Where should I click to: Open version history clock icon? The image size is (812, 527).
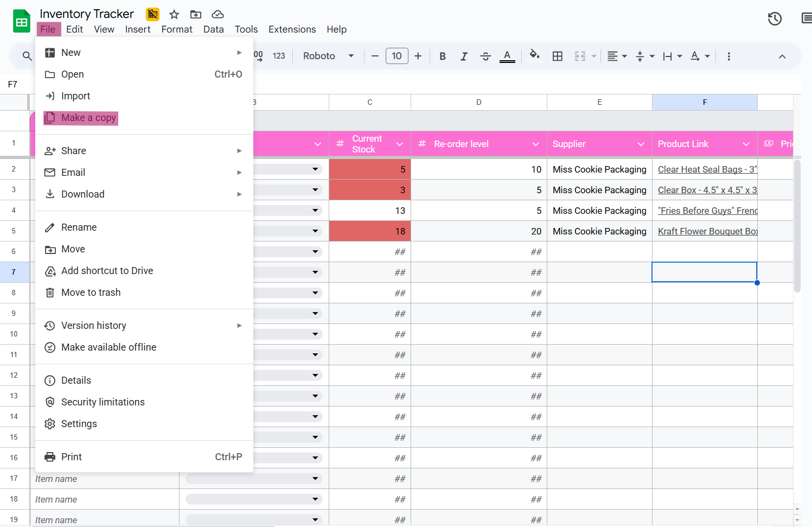(775, 19)
